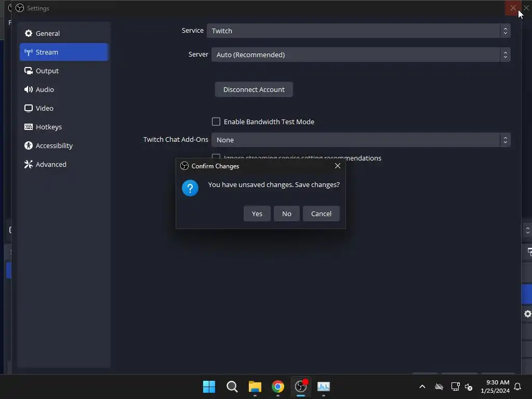This screenshot has height=399, width=532.
Task: Click the General gear icon in sidebar
Action: pos(29,33)
